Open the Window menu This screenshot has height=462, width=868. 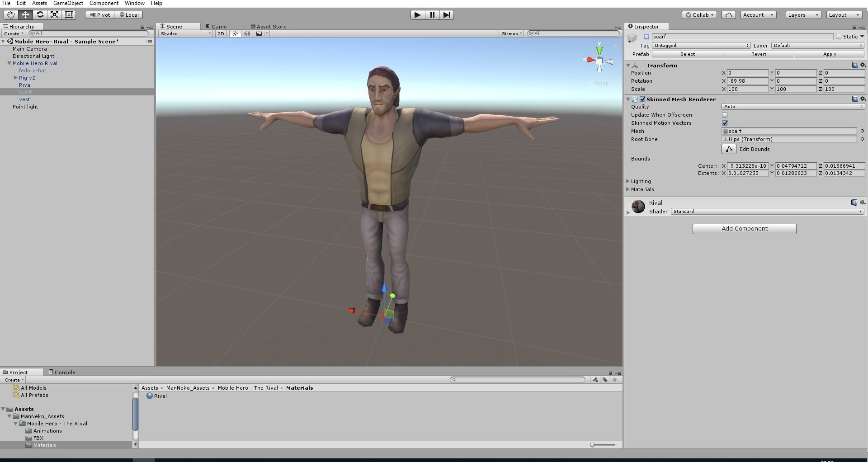(x=134, y=3)
